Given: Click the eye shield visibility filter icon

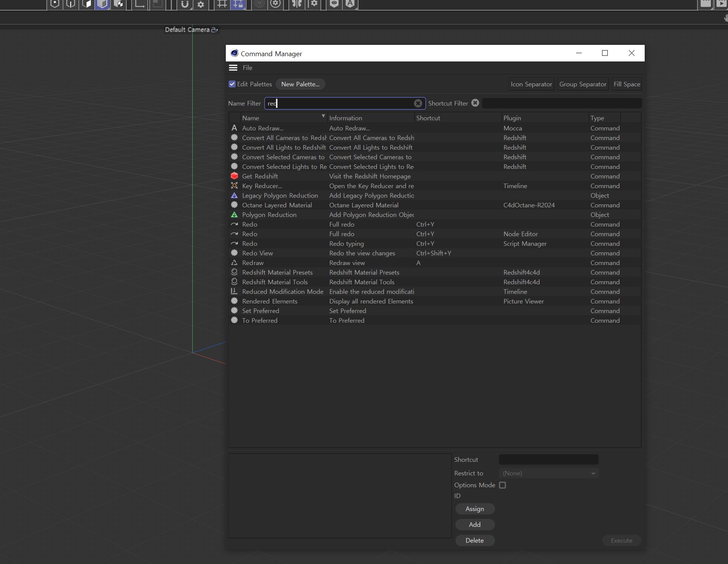Looking at the screenshot, I should point(334,4).
